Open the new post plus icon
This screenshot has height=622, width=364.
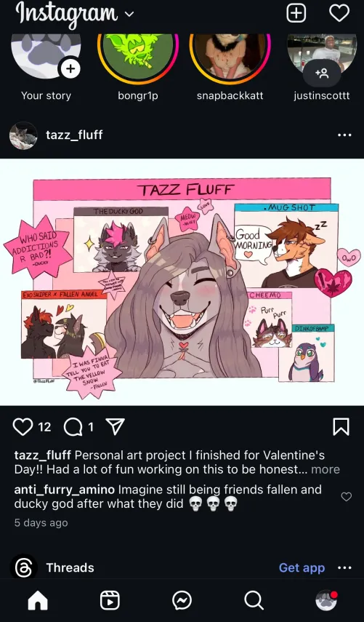(x=296, y=12)
